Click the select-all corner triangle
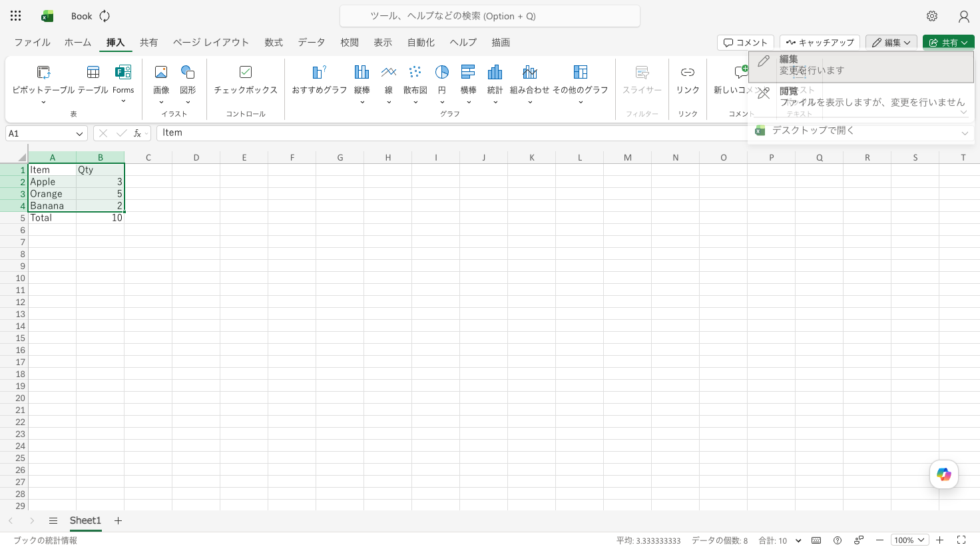This screenshot has width=980, height=547. (x=22, y=158)
